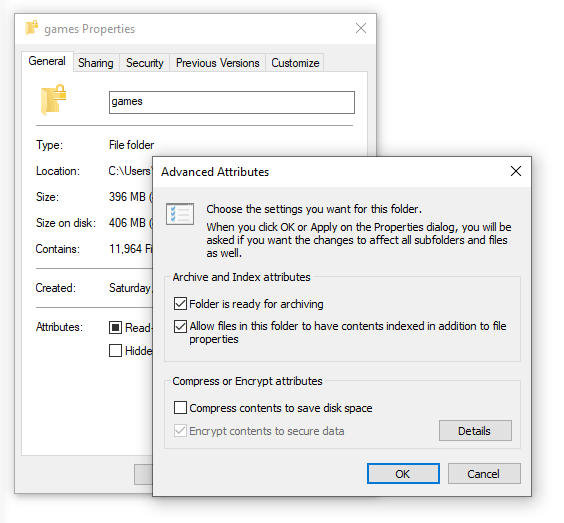The height and width of the screenshot is (523, 564).
Task: Click the Encrypt contents to secure data checkbox
Action: (180, 431)
